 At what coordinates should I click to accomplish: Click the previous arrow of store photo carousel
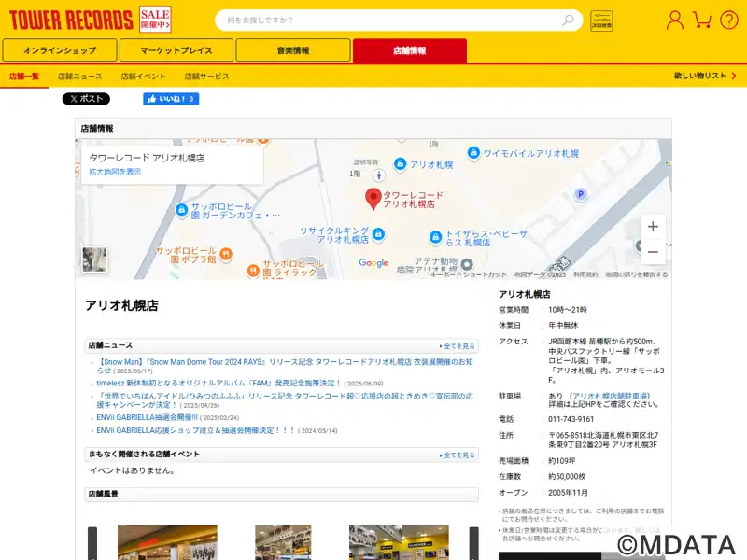pos(92,543)
